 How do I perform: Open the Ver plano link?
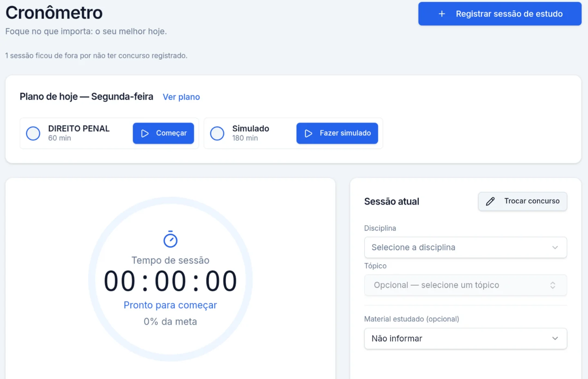[x=181, y=97]
